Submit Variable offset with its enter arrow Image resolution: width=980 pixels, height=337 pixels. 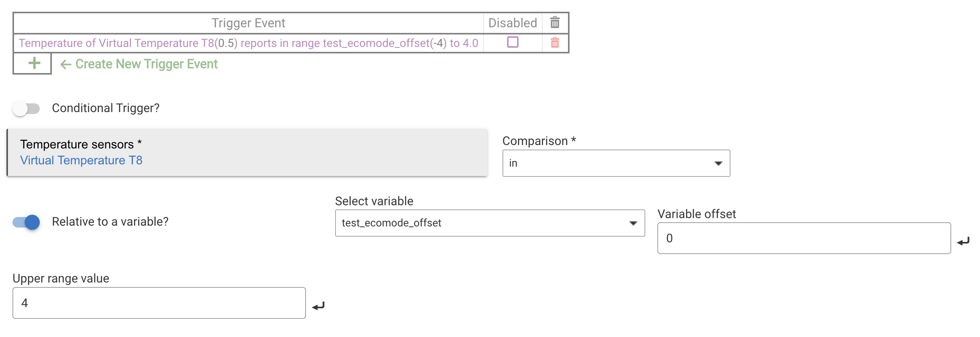coord(963,241)
